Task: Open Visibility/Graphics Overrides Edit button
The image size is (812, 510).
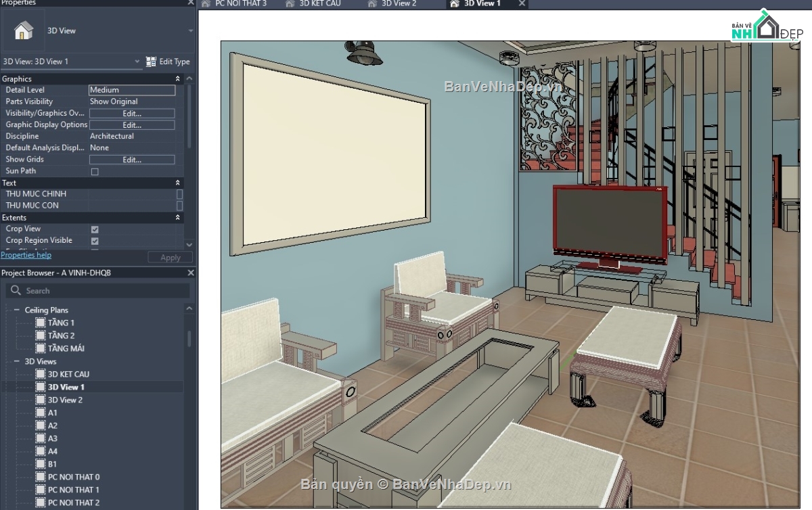Action: pos(132,114)
